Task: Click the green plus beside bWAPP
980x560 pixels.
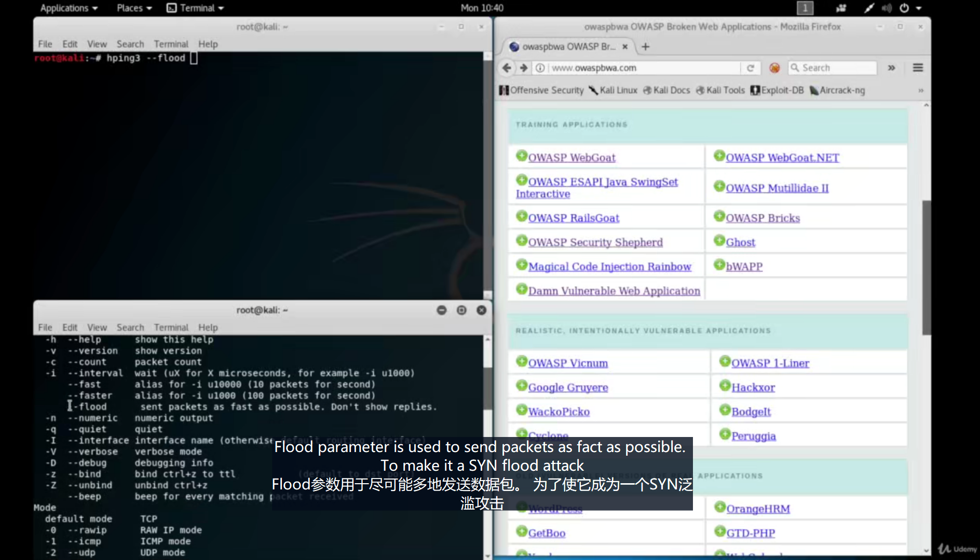Action: click(x=719, y=265)
